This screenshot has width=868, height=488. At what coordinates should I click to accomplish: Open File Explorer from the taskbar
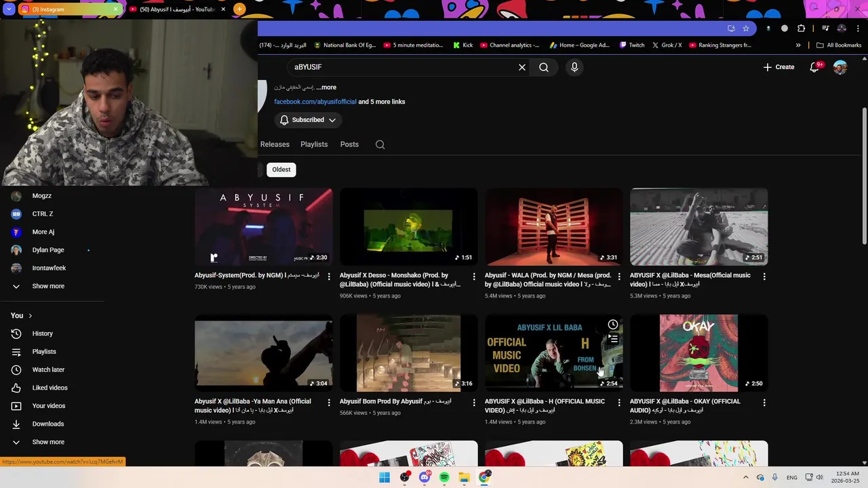click(465, 478)
